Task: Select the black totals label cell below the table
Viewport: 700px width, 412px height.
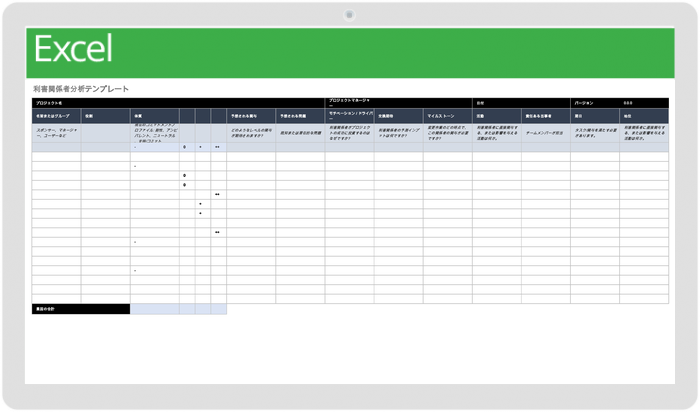Action: click(81, 309)
